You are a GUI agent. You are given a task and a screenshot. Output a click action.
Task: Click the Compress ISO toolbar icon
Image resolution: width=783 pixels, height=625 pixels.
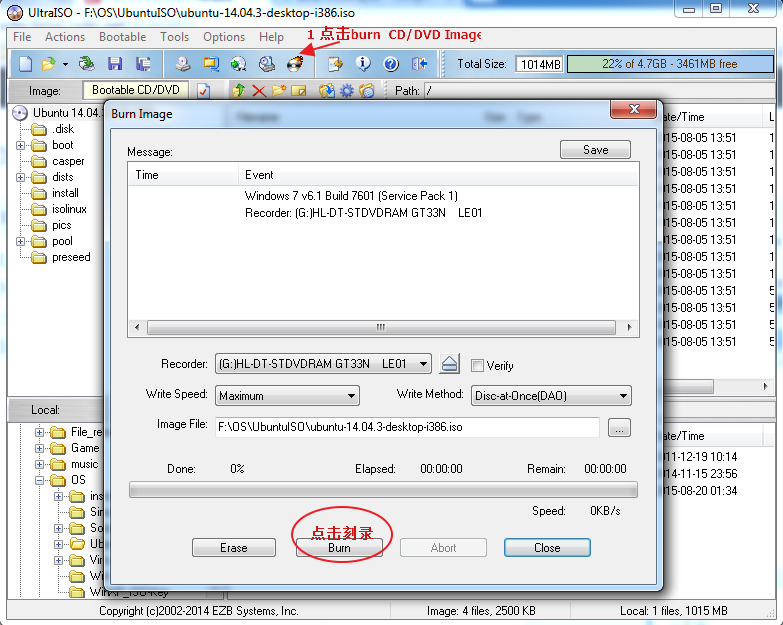(211, 64)
